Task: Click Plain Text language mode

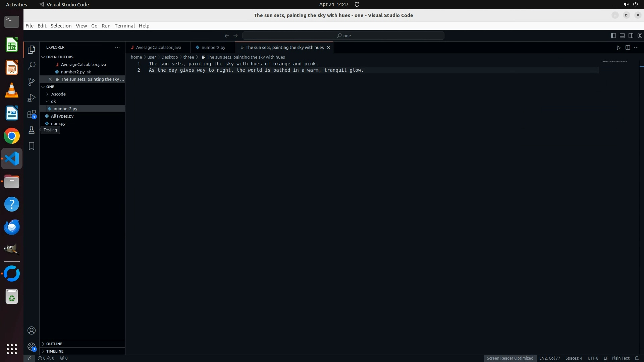Action: [x=620, y=358]
